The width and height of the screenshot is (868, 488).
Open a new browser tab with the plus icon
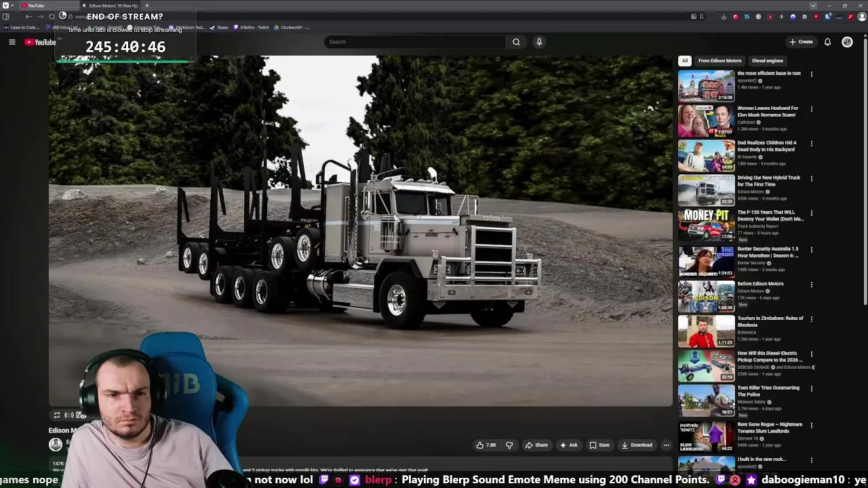(x=147, y=5)
